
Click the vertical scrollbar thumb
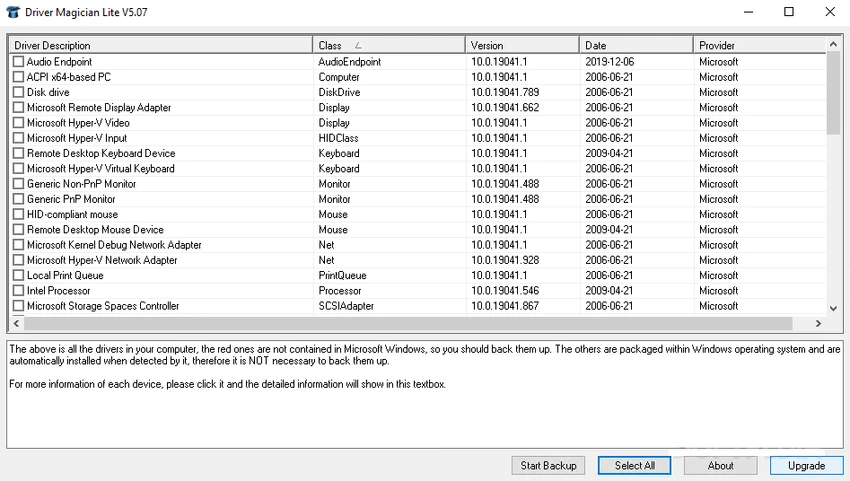point(833,93)
